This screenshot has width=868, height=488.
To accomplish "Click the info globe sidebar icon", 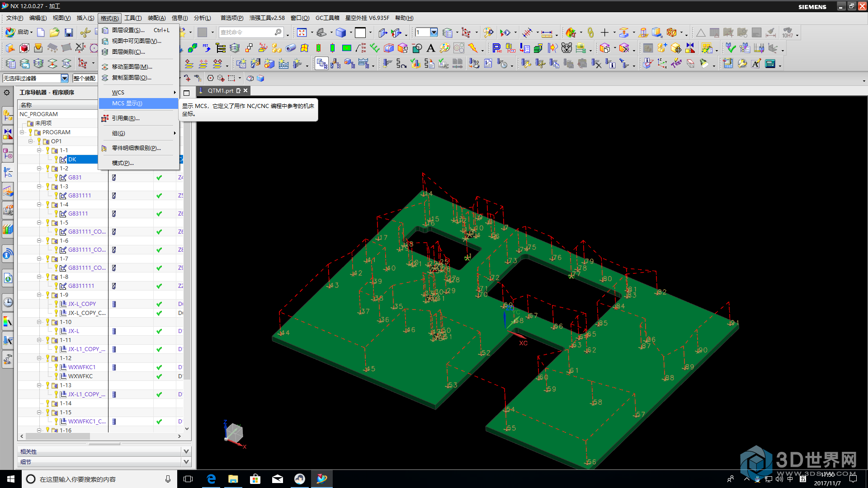I will pyautogui.click(x=8, y=254).
